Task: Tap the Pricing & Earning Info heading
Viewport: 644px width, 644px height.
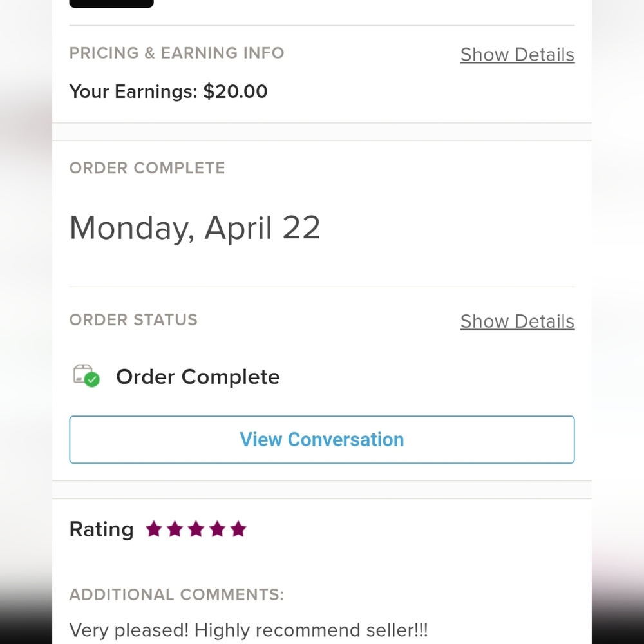Action: pos(176,53)
